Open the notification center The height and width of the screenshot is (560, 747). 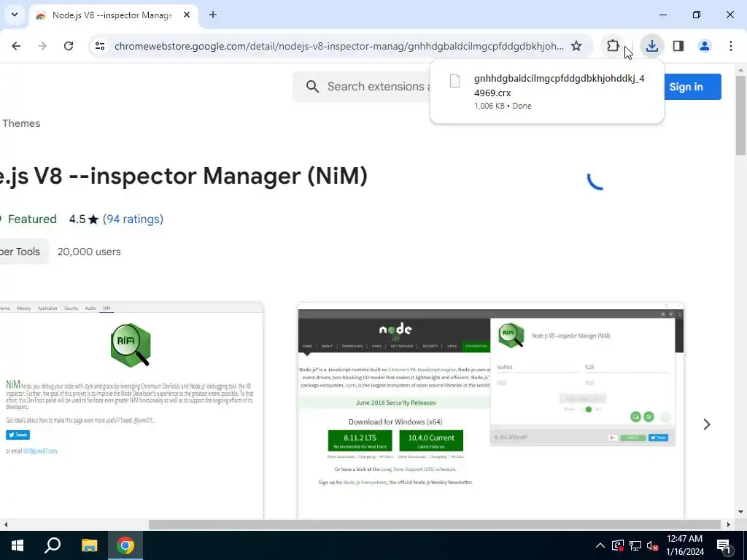click(x=724, y=545)
